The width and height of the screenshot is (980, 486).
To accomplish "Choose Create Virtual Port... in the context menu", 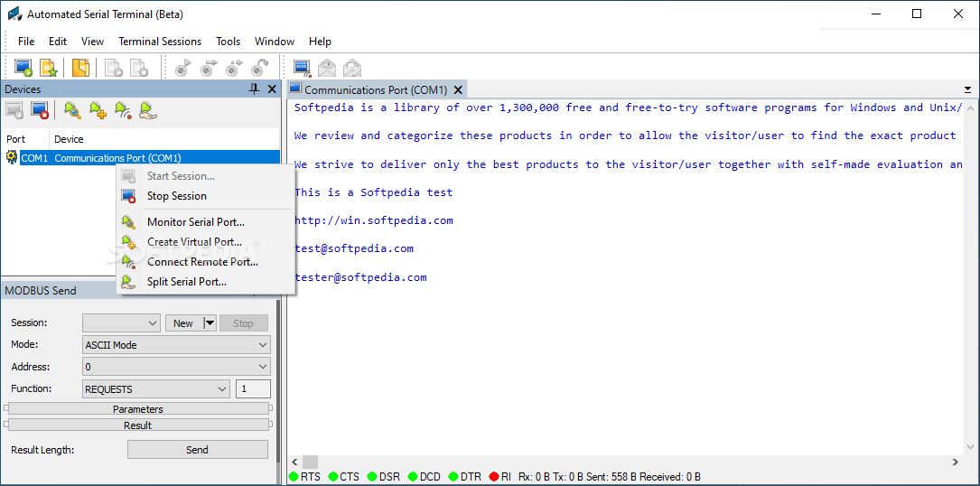I will point(206,241).
